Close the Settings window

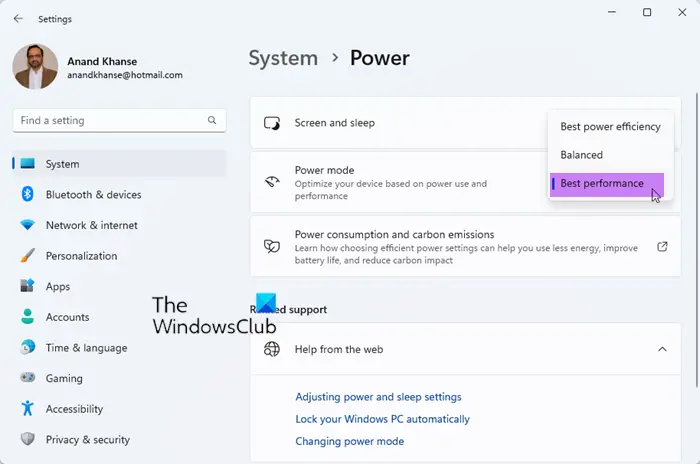[682, 12]
